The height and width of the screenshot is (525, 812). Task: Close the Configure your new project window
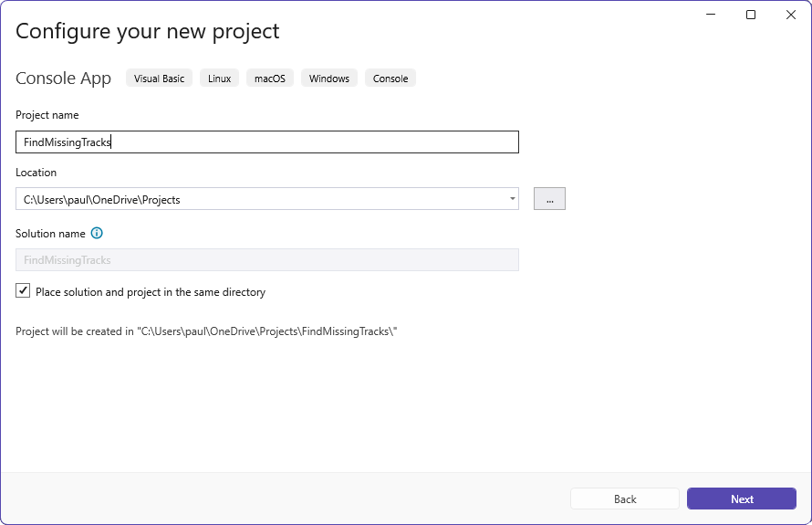[791, 15]
